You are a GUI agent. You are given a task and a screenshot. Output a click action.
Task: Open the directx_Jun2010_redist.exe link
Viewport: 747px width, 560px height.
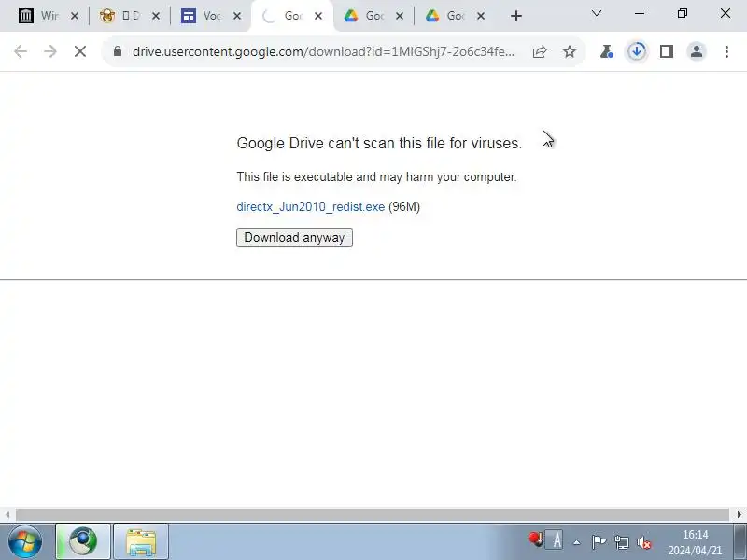(311, 206)
